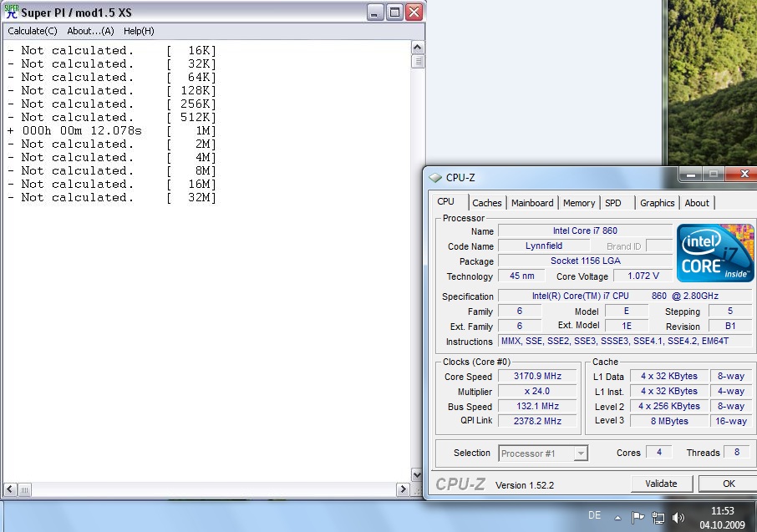This screenshot has height=532, width=757.
Task: Select the CPU tab in CPU-Z
Action: [446, 201]
